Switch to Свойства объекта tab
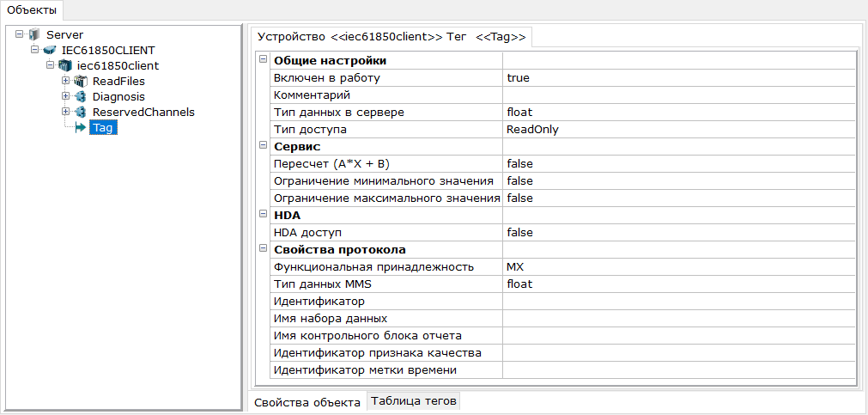 pos(309,402)
